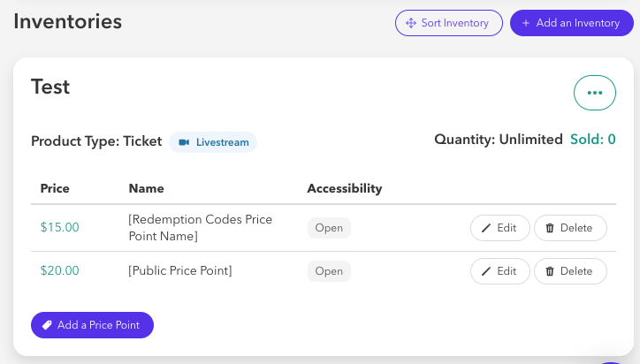Click the $20.00 price value
Image resolution: width=640 pixels, height=364 pixels.
(x=59, y=270)
